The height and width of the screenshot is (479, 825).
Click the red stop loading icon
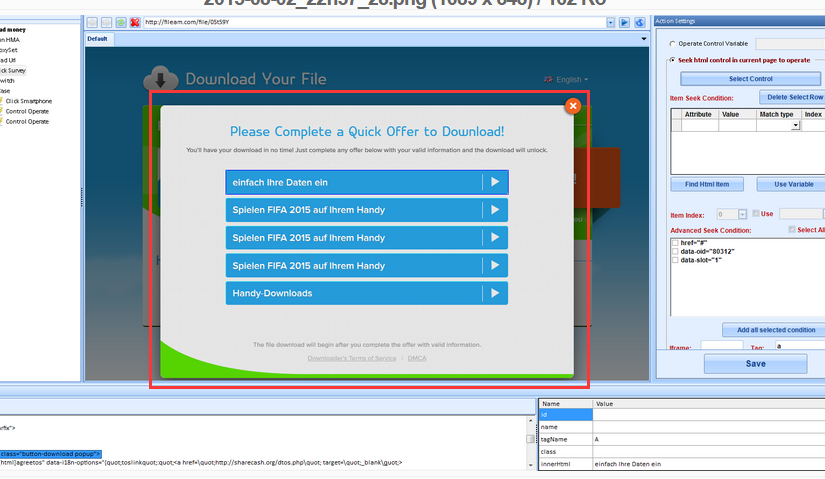point(135,22)
